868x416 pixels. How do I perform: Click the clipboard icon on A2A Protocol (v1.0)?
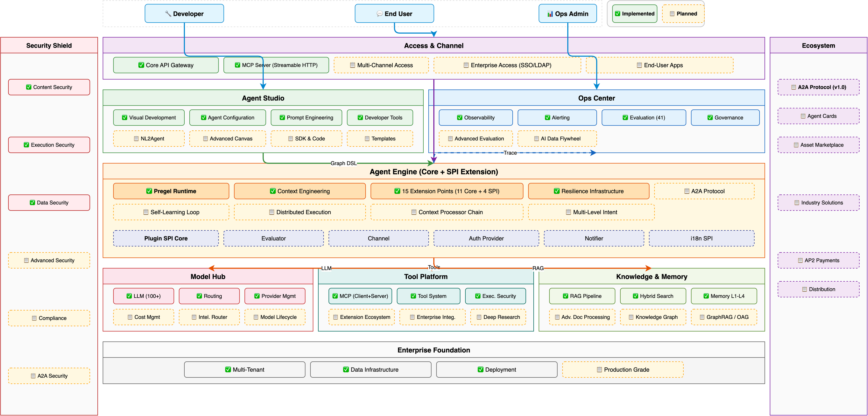click(793, 87)
